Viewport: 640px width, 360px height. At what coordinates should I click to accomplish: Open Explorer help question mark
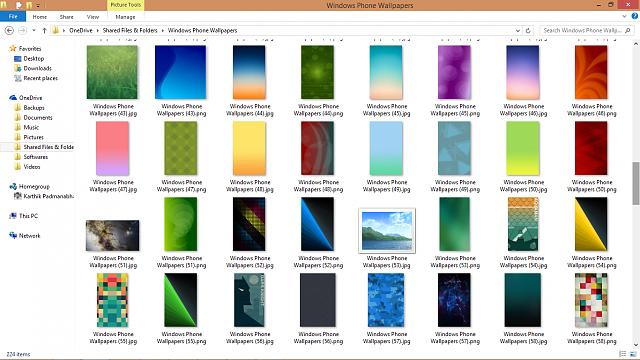point(635,16)
